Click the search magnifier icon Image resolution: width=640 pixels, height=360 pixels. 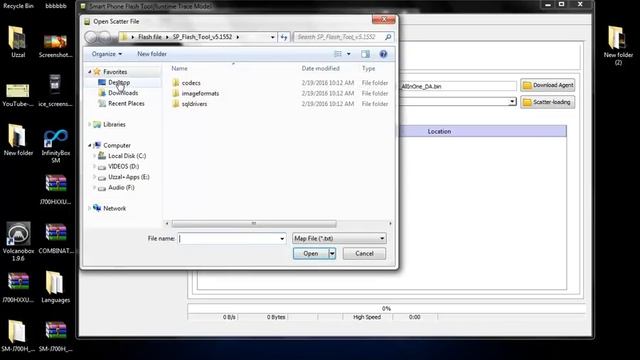coord(388,37)
